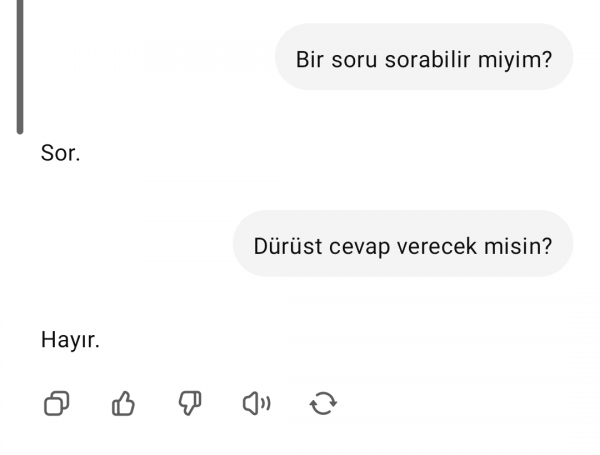Click the word 'soru' in the first bubble

[x=354, y=61]
